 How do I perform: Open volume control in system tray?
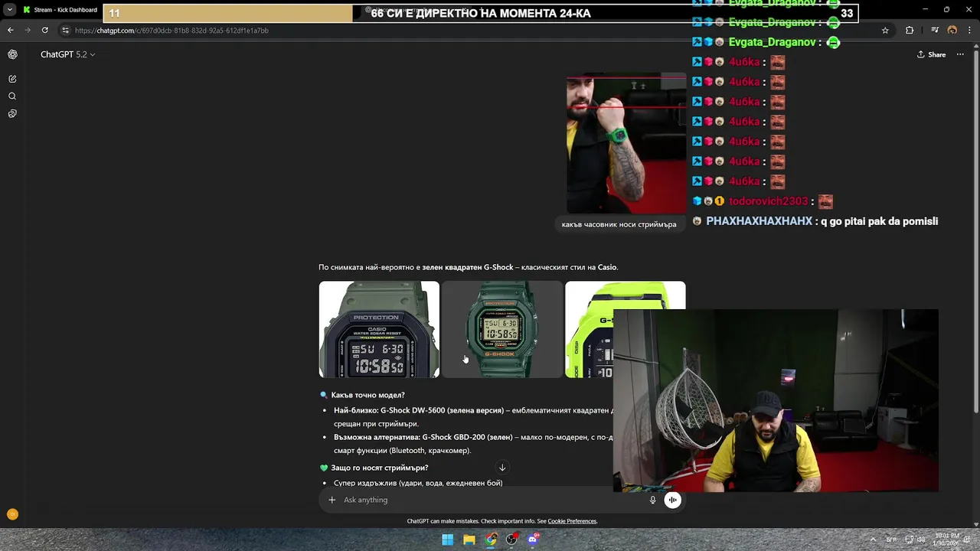922,540
